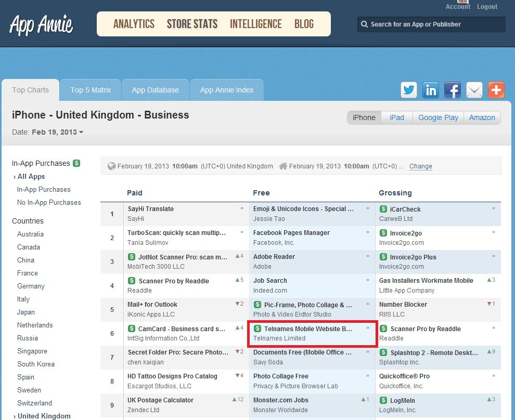This screenshot has width=515, height=420.
Task: Select the Google Play platform button
Action: [438, 117]
